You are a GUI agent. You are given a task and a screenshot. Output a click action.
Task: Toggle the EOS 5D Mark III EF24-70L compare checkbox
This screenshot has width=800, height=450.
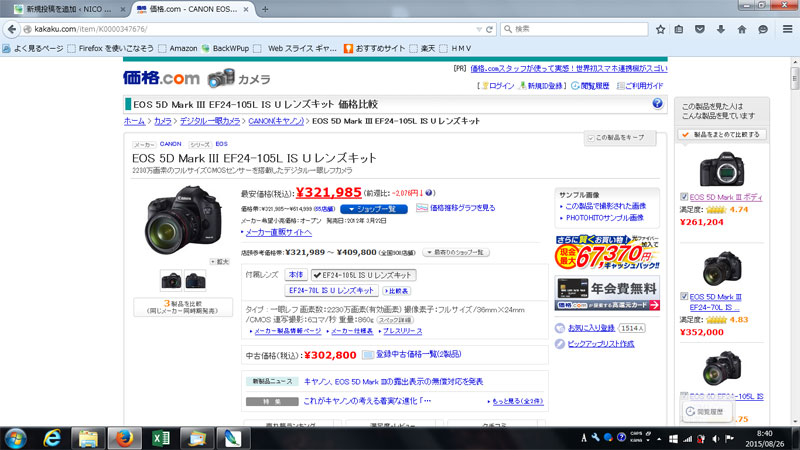coord(684,296)
